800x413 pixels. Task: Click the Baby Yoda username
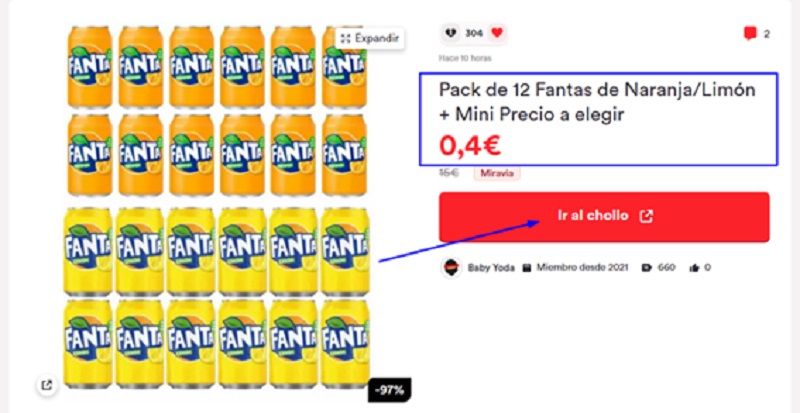point(491,268)
